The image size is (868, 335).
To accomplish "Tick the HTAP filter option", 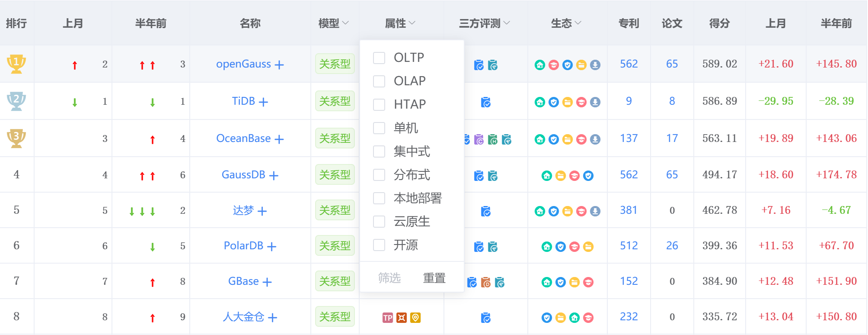I will (379, 104).
